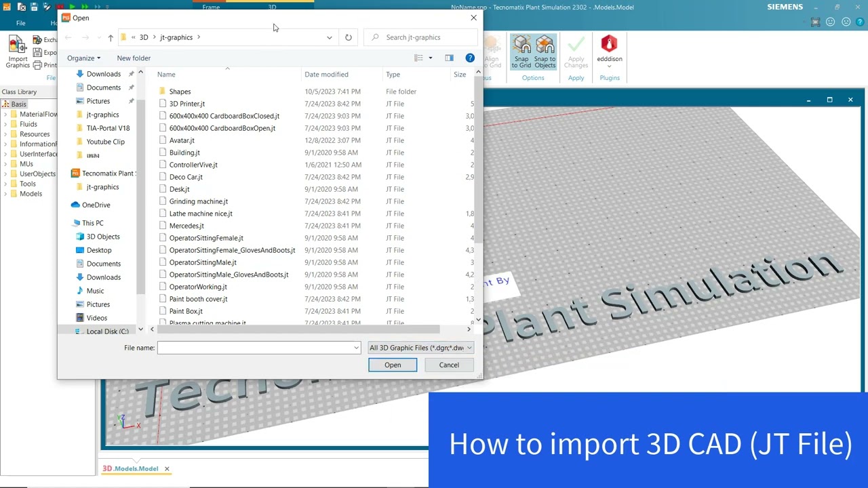868x488 pixels.
Task: Select 3D Printer.jt file
Action: [186, 104]
